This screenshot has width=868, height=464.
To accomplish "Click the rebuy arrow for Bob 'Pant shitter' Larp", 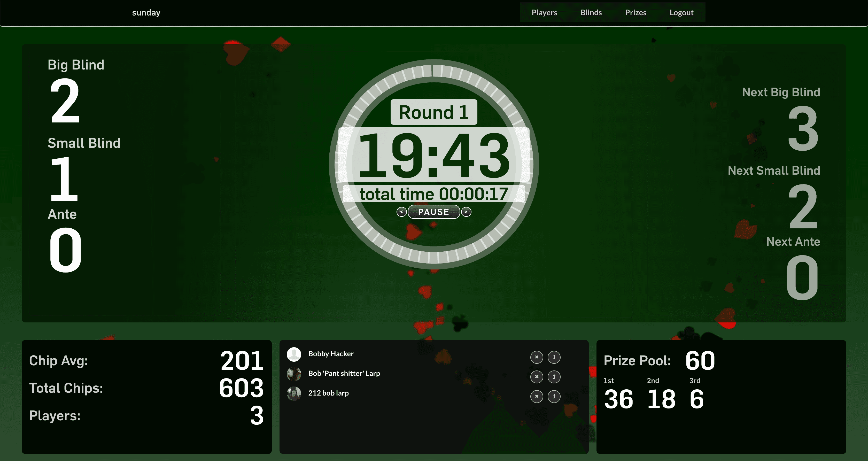I will pos(554,377).
